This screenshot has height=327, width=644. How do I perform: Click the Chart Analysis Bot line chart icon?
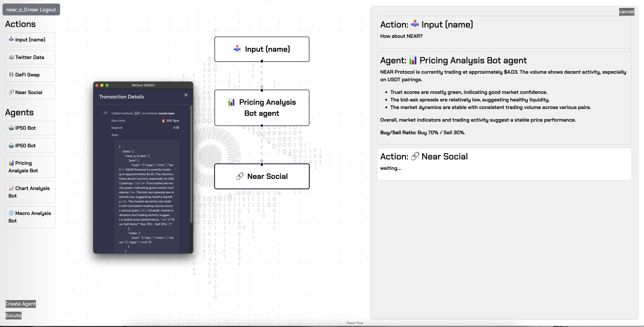point(11,188)
